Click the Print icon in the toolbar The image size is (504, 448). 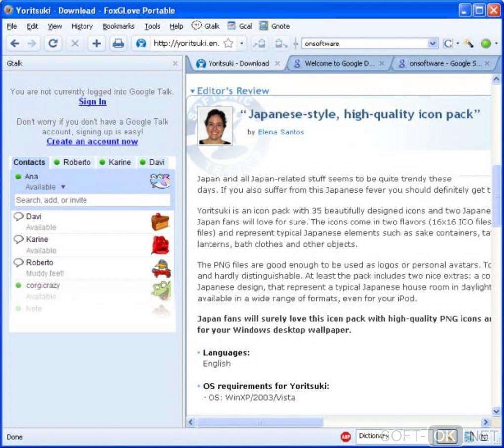point(118,43)
